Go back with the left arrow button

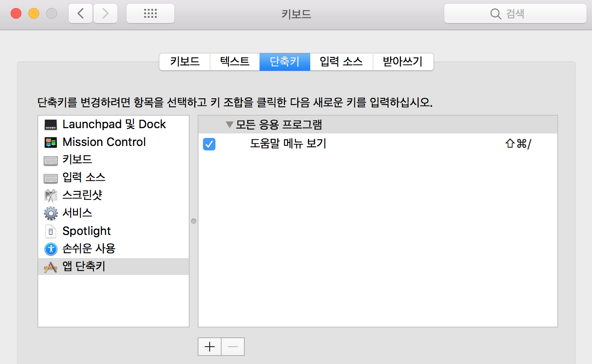(x=81, y=13)
